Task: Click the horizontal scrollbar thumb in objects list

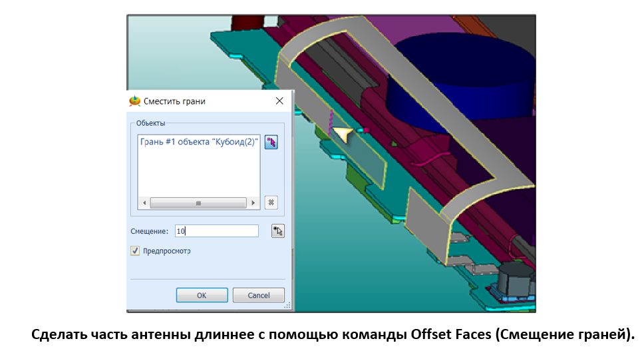Action: [x=197, y=202]
